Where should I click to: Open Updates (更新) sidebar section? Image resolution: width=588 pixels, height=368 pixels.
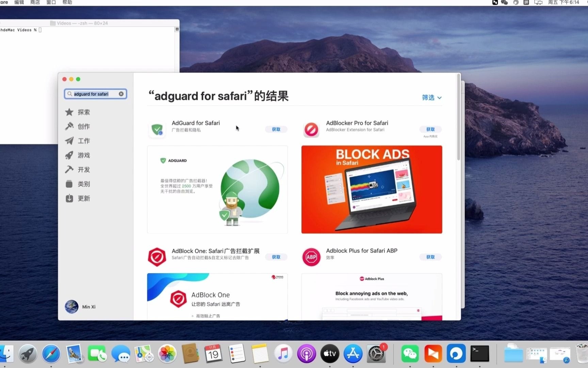(x=78, y=198)
